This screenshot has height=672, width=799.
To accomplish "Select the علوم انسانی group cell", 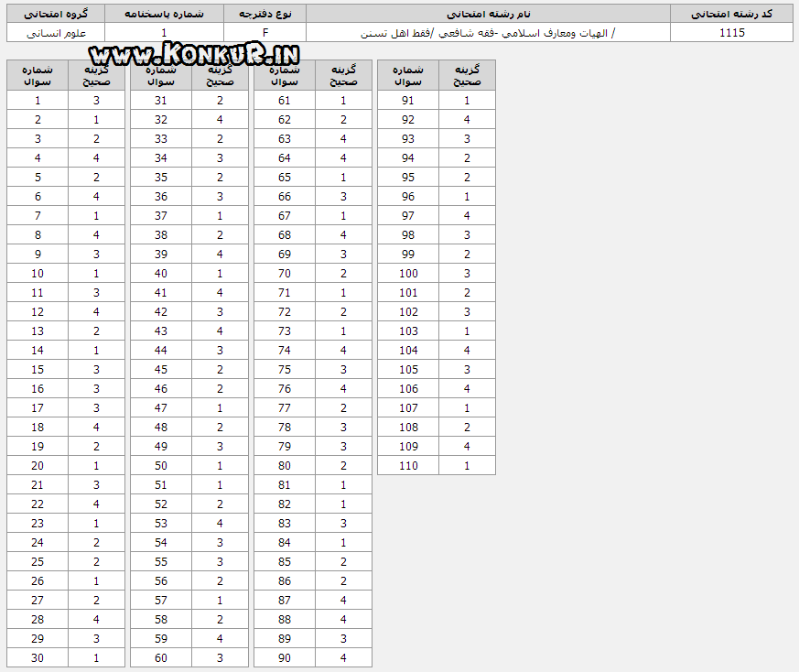I will pos(56,33).
